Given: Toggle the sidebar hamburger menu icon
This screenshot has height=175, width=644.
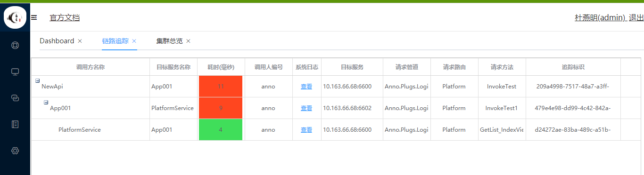Looking at the screenshot, I should point(34,18).
